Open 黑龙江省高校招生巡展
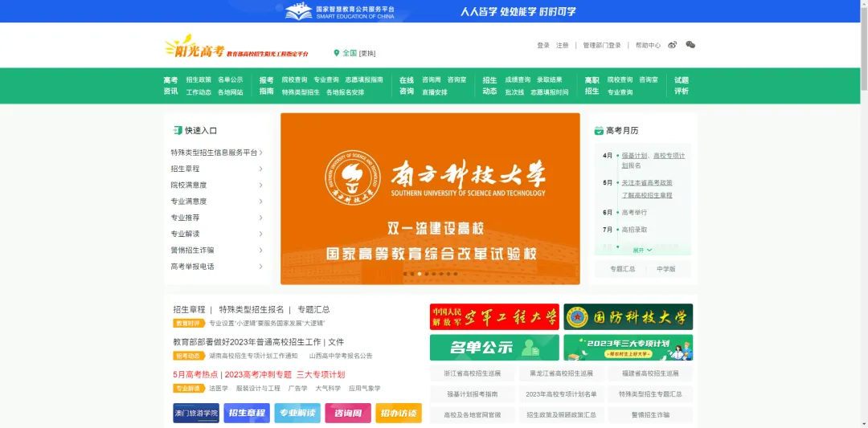This screenshot has height=428, width=868. click(x=561, y=373)
